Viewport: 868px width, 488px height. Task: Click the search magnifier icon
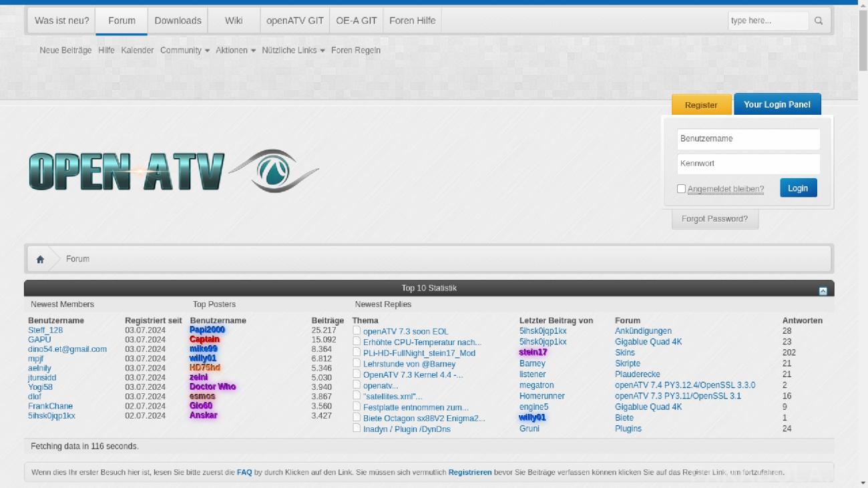click(819, 21)
